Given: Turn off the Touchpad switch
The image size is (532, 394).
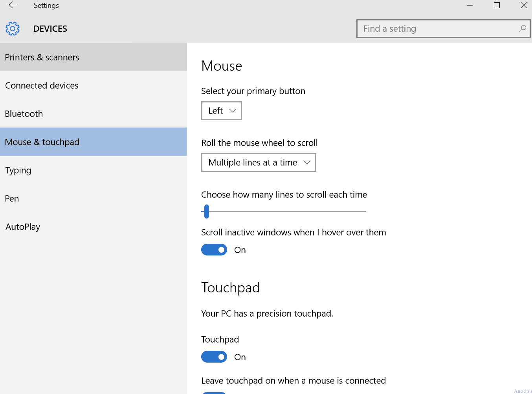Looking at the screenshot, I should [x=214, y=357].
